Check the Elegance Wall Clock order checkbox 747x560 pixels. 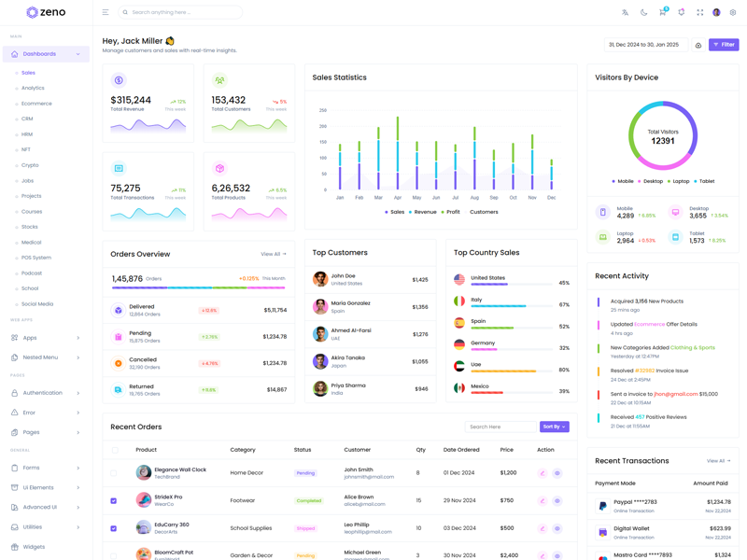[114, 473]
